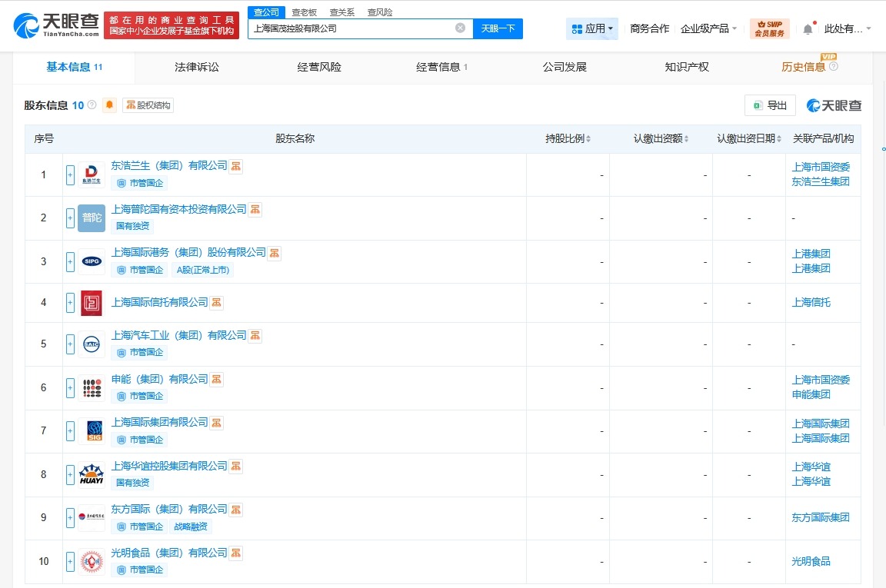Image resolution: width=886 pixels, height=588 pixels.
Task: Click the 导出 export button
Action: click(771, 105)
